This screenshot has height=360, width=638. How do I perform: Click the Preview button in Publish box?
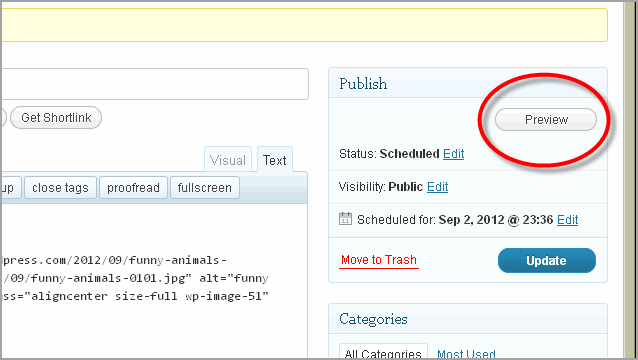coord(546,120)
